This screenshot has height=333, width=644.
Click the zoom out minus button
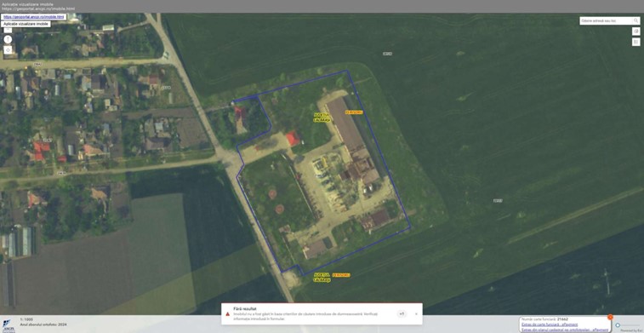point(8,30)
